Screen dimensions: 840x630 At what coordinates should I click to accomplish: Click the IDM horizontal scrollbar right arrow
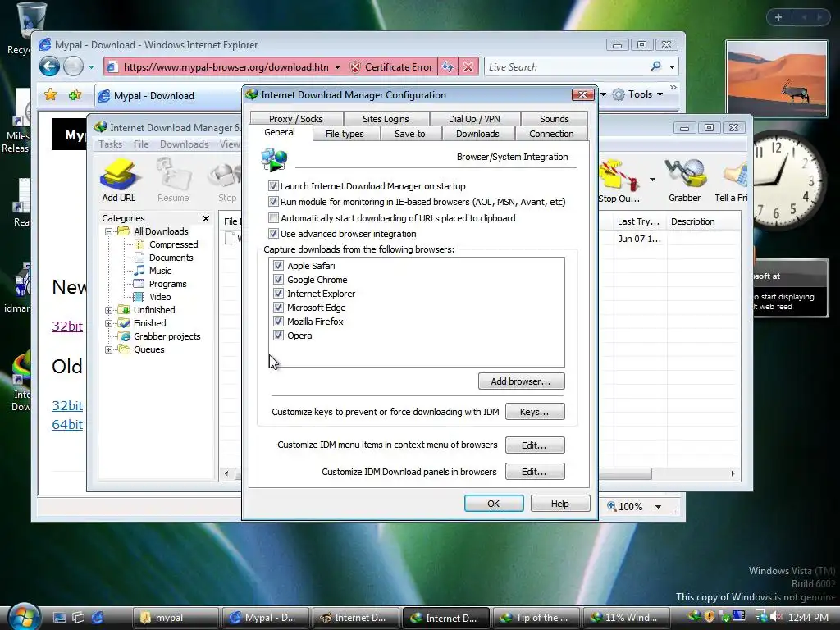[x=733, y=473]
